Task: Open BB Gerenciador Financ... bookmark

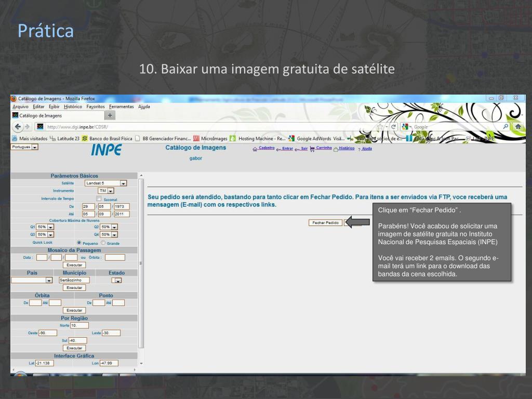Action: tap(163, 138)
